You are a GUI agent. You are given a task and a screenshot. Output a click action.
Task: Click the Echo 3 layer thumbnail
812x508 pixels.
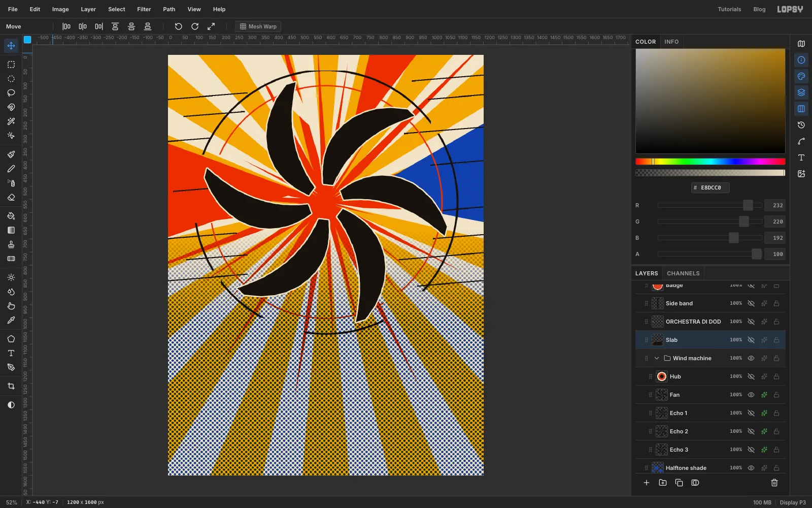pos(661,450)
